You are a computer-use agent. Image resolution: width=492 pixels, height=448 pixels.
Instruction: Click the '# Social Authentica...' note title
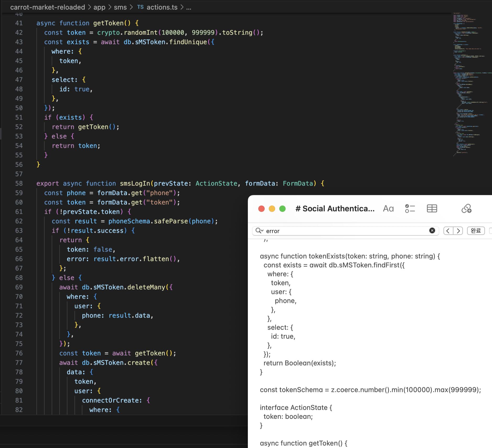pos(335,209)
